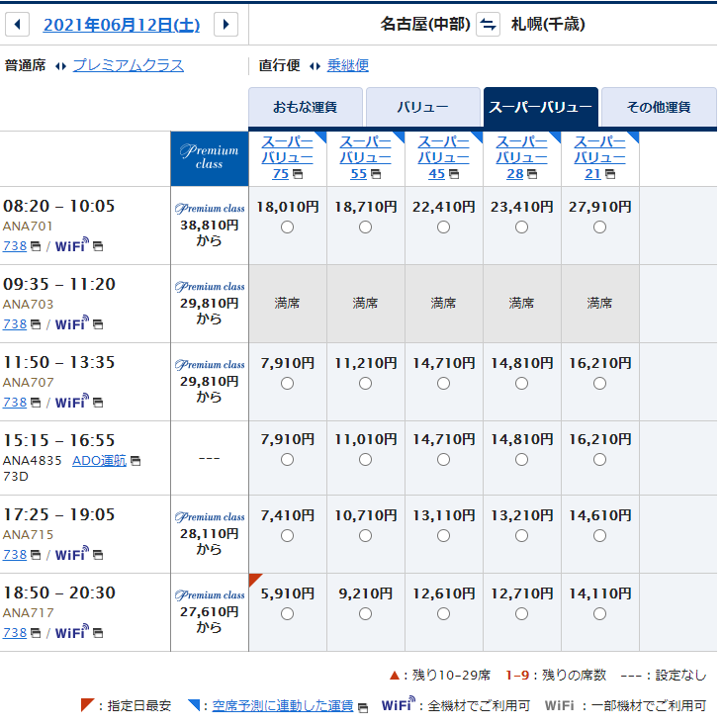Select the スーパーバリュー tab
722x728 pixels.
pyautogui.click(x=540, y=107)
